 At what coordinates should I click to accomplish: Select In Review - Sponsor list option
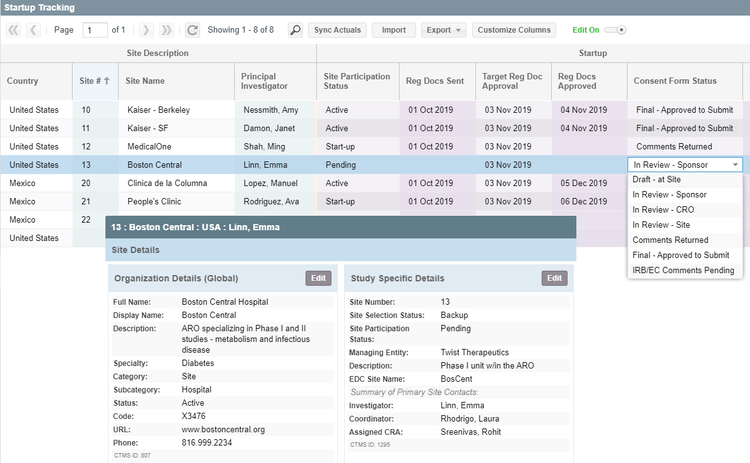point(685,195)
